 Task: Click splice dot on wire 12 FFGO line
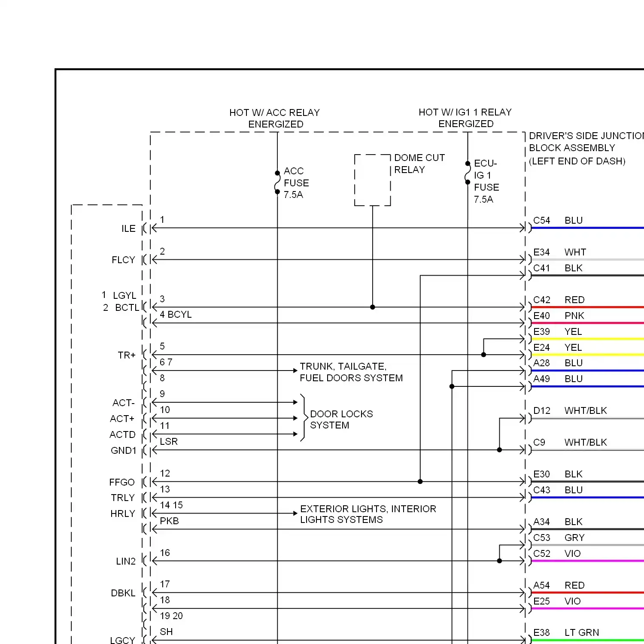[x=420, y=482]
